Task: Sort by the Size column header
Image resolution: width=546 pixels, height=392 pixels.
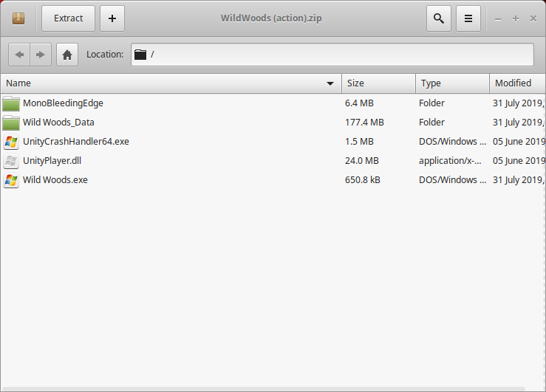Action: (378, 83)
